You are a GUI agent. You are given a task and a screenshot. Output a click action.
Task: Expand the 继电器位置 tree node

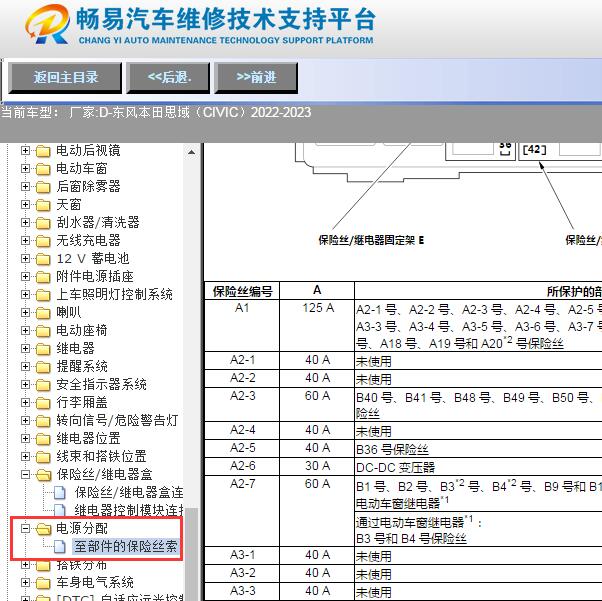[25, 439]
